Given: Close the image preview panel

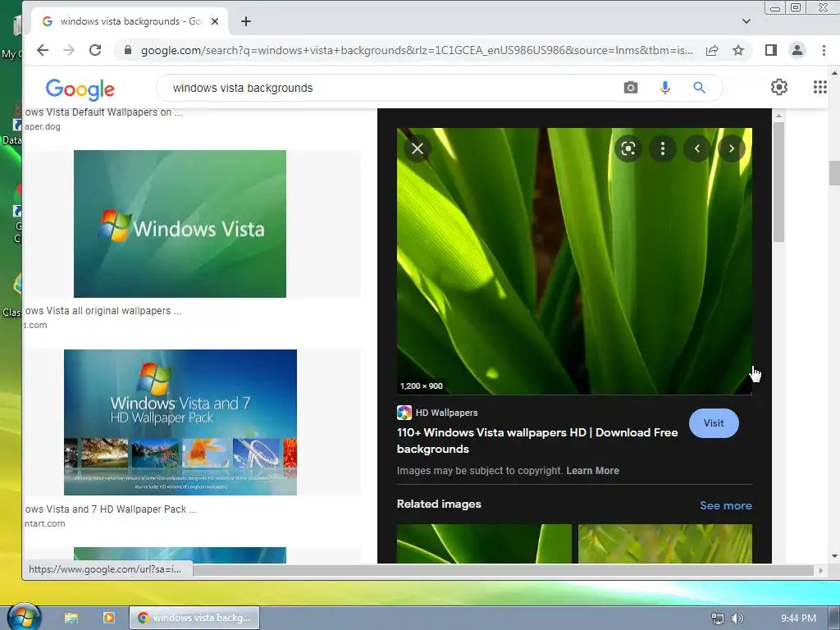Looking at the screenshot, I should [418, 148].
